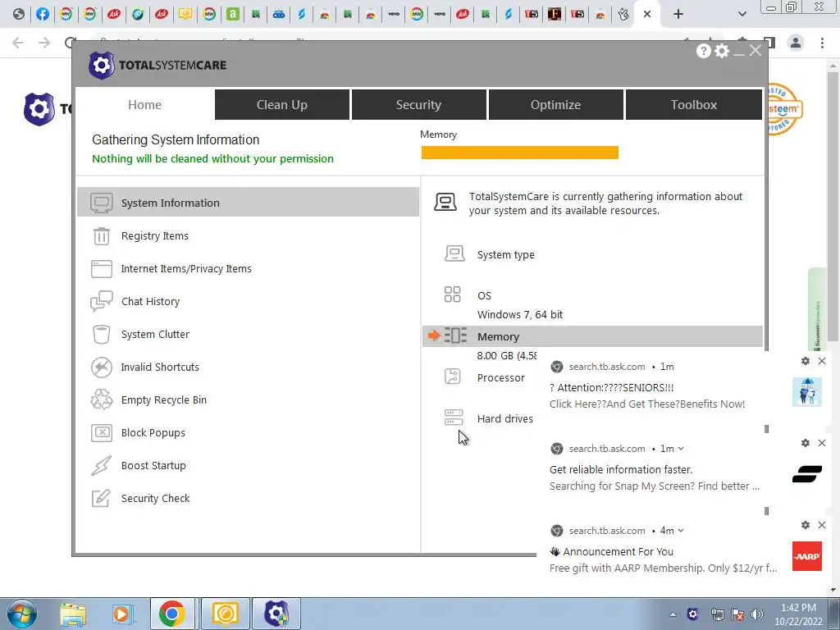Open Windows Explorer from the taskbar
840x630 pixels.
pos(73,614)
